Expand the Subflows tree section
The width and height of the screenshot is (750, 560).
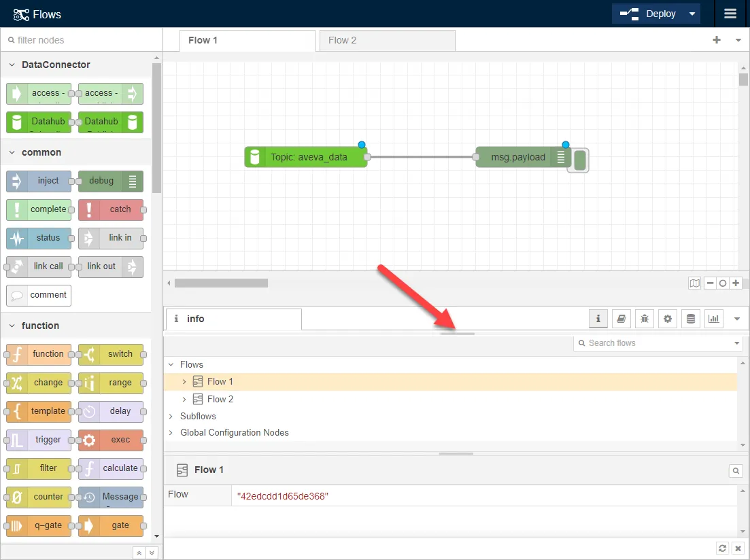tap(171, 416)
